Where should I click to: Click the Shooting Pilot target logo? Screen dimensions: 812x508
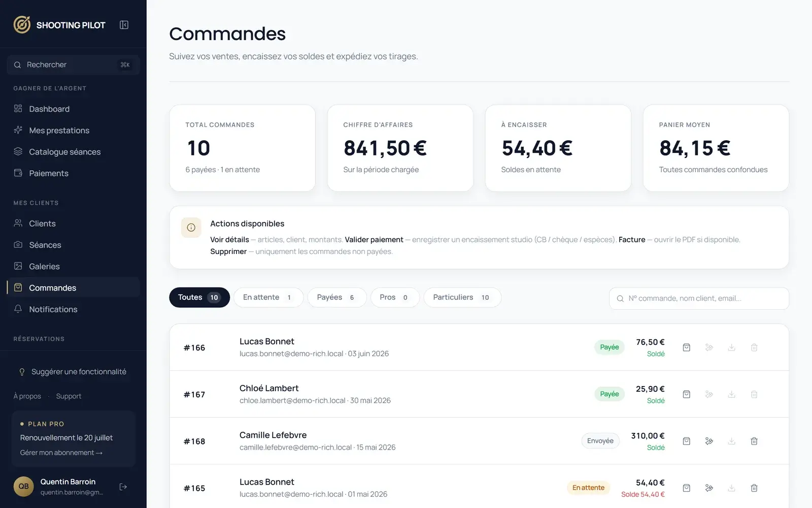coord(22,24)
